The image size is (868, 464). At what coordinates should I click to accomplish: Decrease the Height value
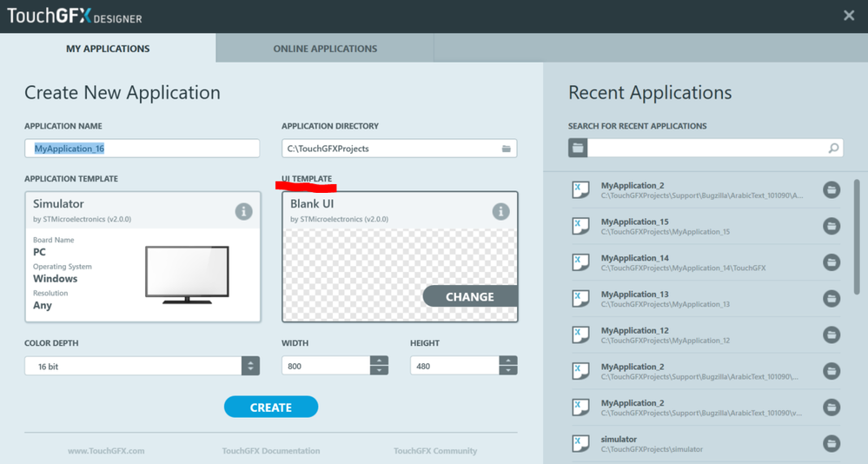pyautogui.click(x=508, y=370)
